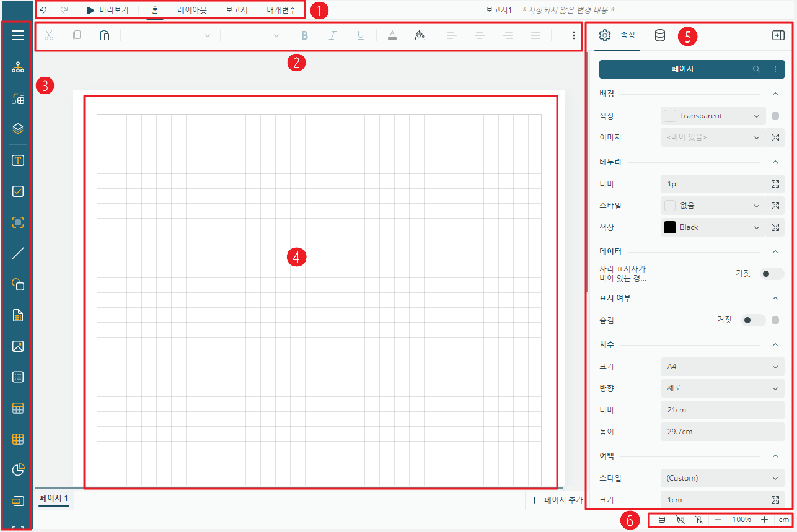Open the report explorer tree icon
This screenshot has height=532, width=797.
[18, 68]
